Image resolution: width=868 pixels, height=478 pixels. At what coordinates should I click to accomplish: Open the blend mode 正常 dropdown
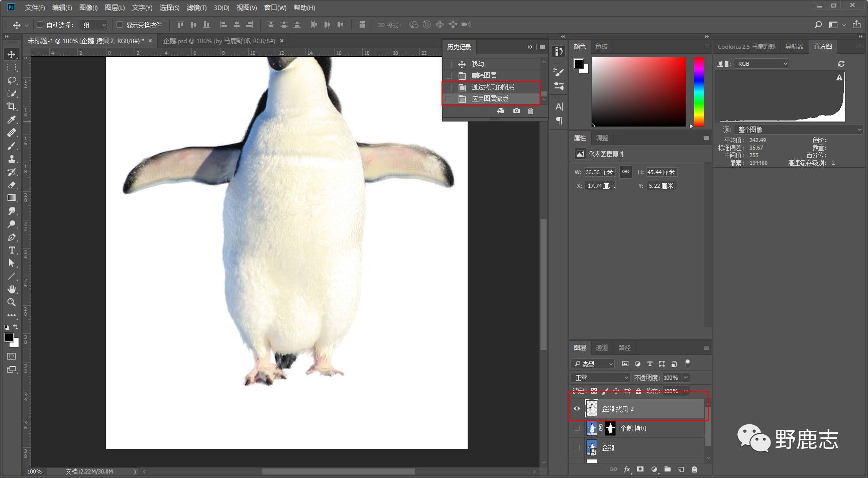(601, 378)
